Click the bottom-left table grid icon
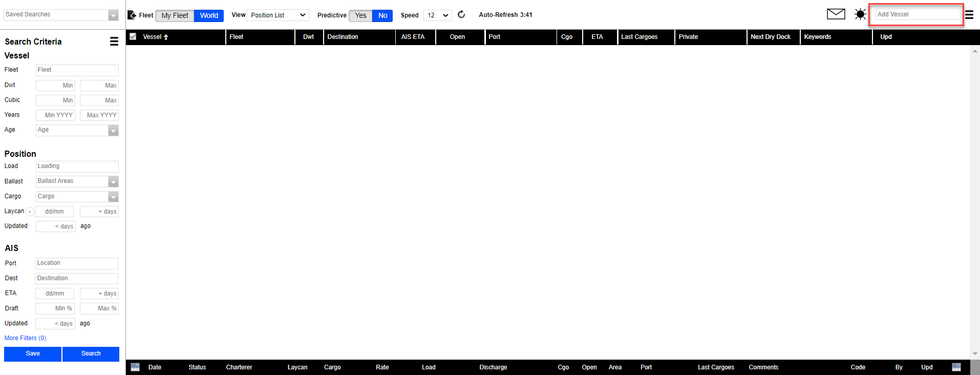The width and height of the screenshot is (980, 375). [135, 367]
